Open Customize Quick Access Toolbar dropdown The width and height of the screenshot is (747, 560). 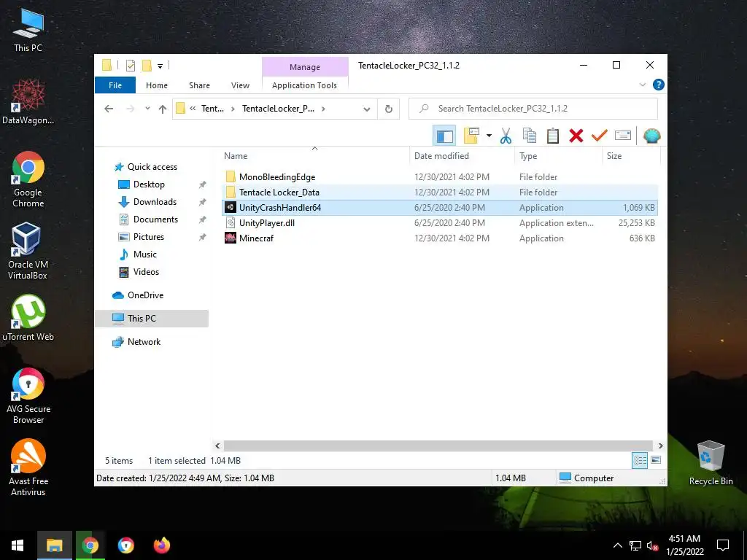(160, 66)
